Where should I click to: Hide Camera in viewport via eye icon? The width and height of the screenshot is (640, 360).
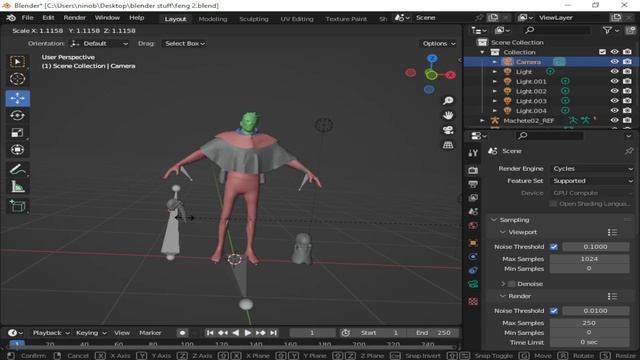[x=614, y=62]
